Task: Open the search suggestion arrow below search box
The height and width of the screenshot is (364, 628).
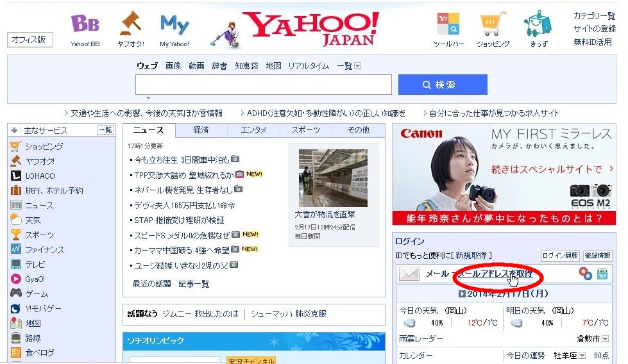Action: (149, 97)
